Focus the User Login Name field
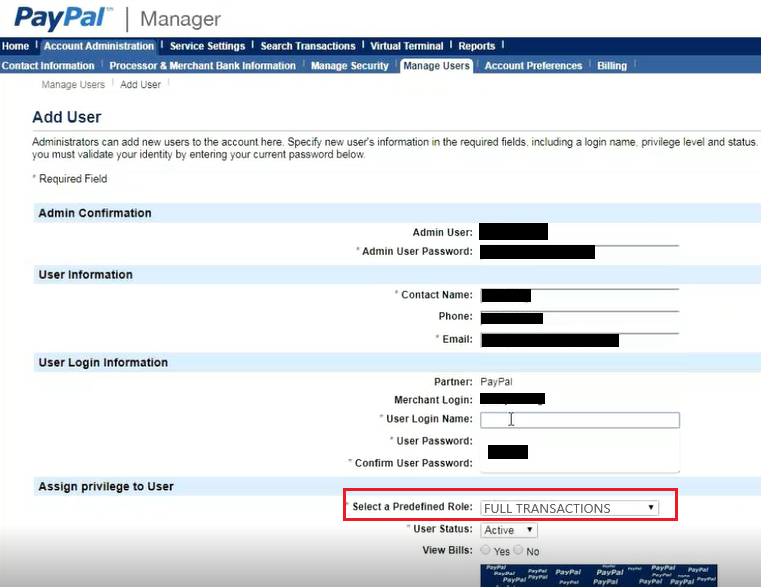Image resolution: width=761 pixels, height=587 pixels. [579, 420]
